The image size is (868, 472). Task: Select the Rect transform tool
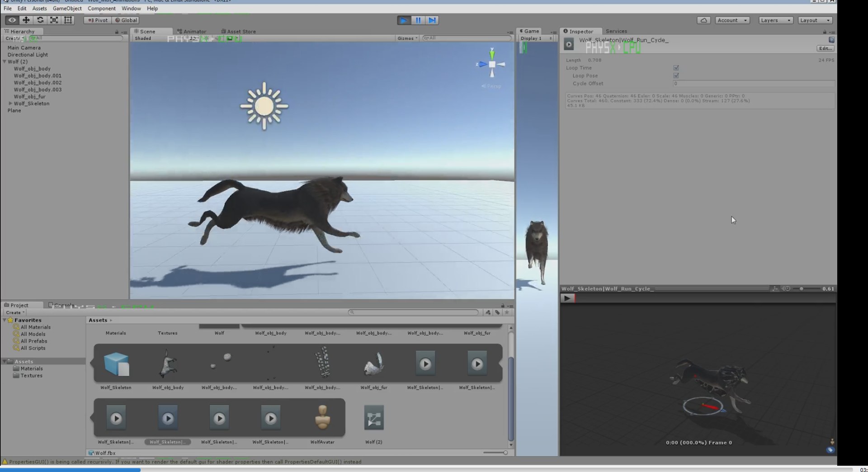coord(68,20)
